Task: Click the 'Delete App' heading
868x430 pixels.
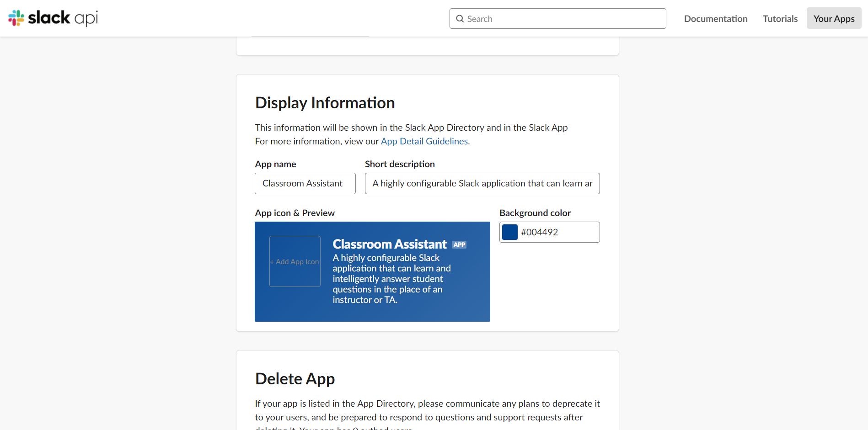Action: coord(295,379)
